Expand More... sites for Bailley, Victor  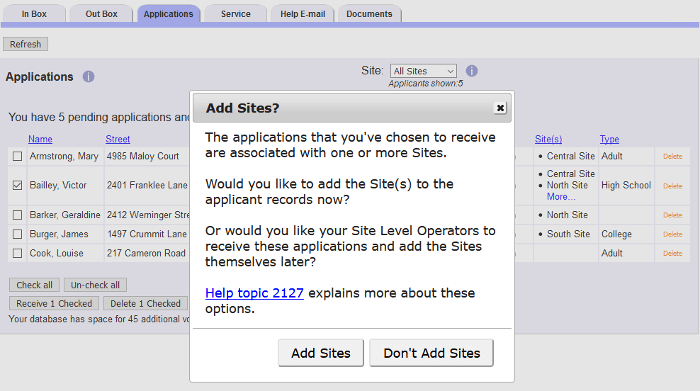tap(561, 196)
